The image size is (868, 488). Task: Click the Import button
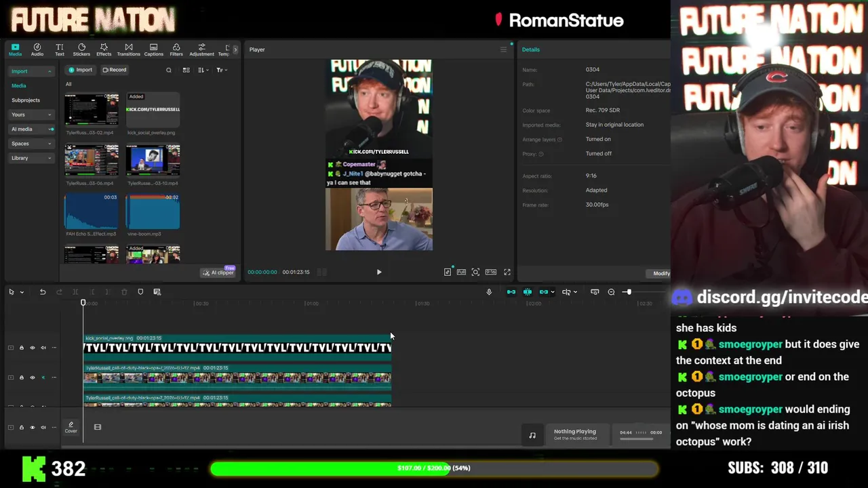click(x=80, y=70)
